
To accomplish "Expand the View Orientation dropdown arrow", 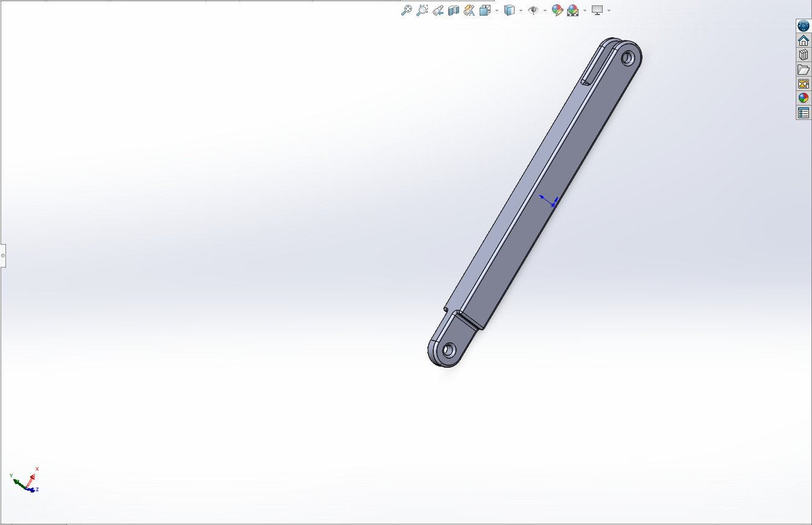I will [x=496, y=11].
